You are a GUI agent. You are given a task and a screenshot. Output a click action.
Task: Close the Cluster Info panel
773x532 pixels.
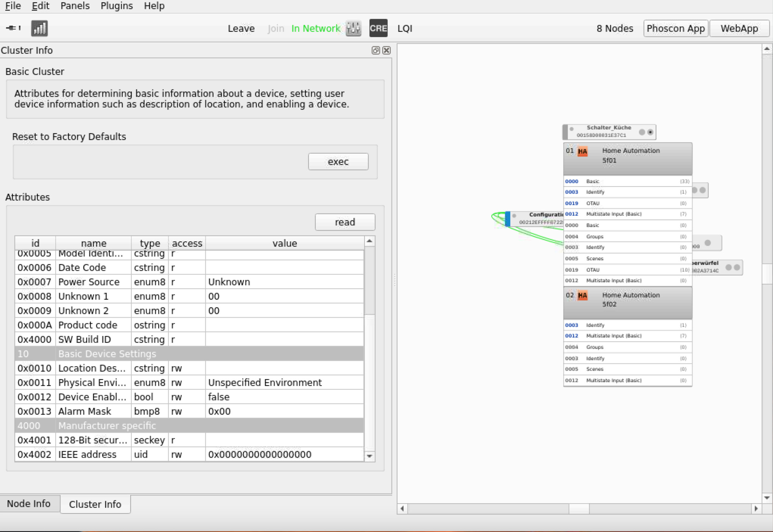[x=386, y=50]
